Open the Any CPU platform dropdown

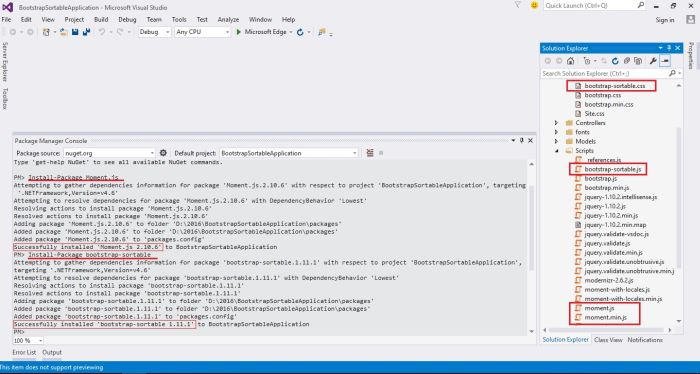[x=202, y=32]
